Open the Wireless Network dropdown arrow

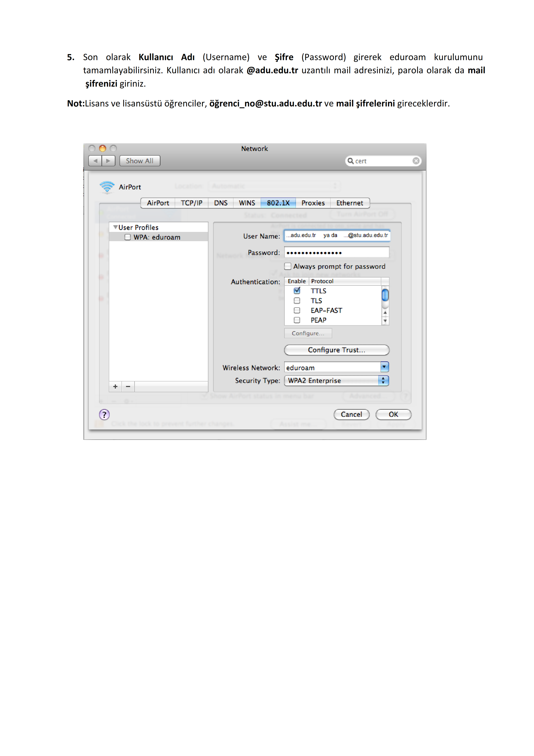(x=384, y=367)
